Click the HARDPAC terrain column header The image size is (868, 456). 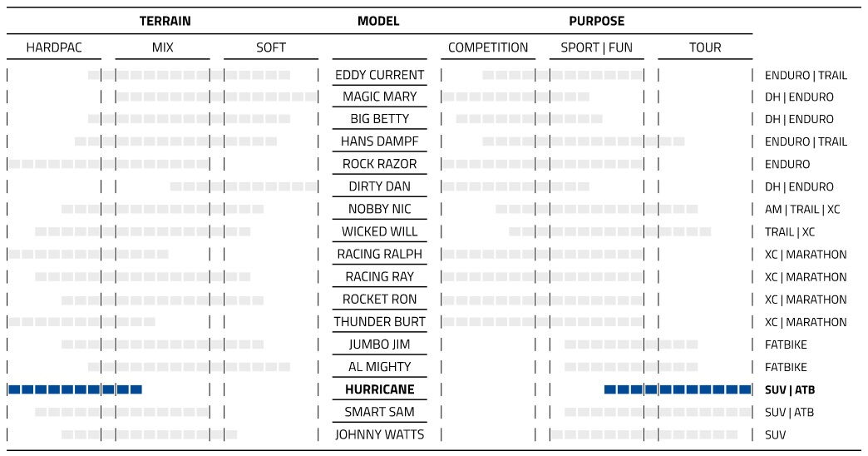tap(54, 47)
